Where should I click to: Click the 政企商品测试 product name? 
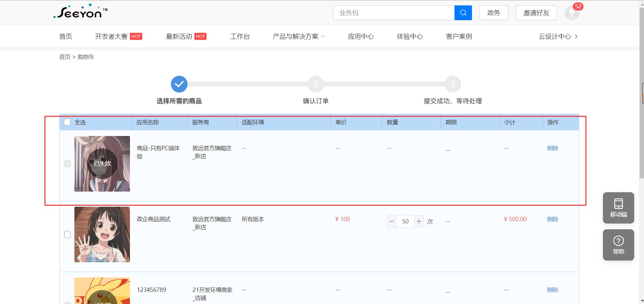154,219
